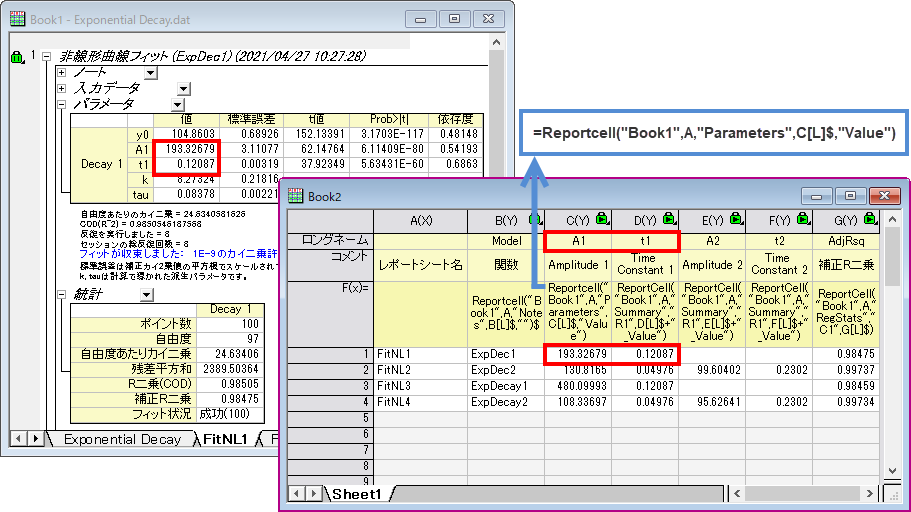
Task: Select the FitNL1 cell in row 1
Action: [421, 354]
